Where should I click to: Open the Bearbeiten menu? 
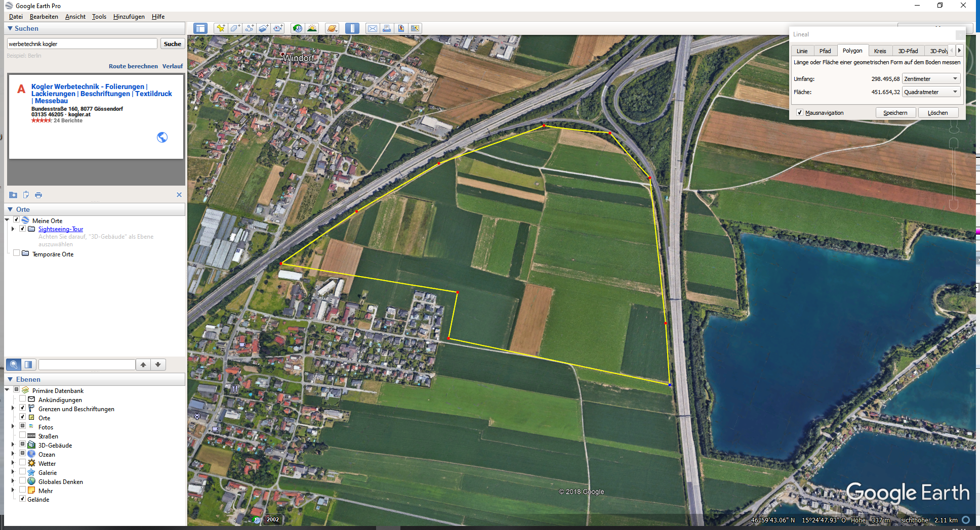point(44,17)
